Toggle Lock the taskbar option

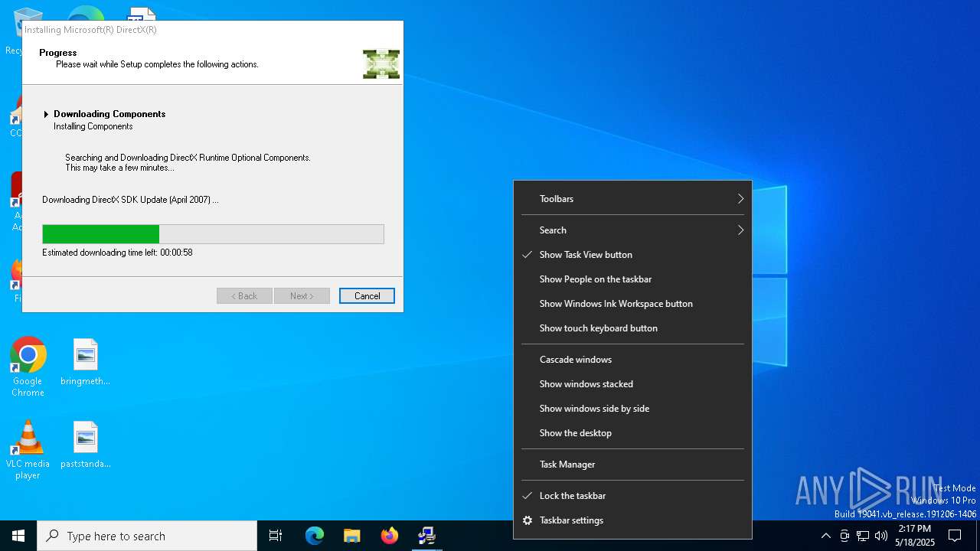(x=633, y=496)
